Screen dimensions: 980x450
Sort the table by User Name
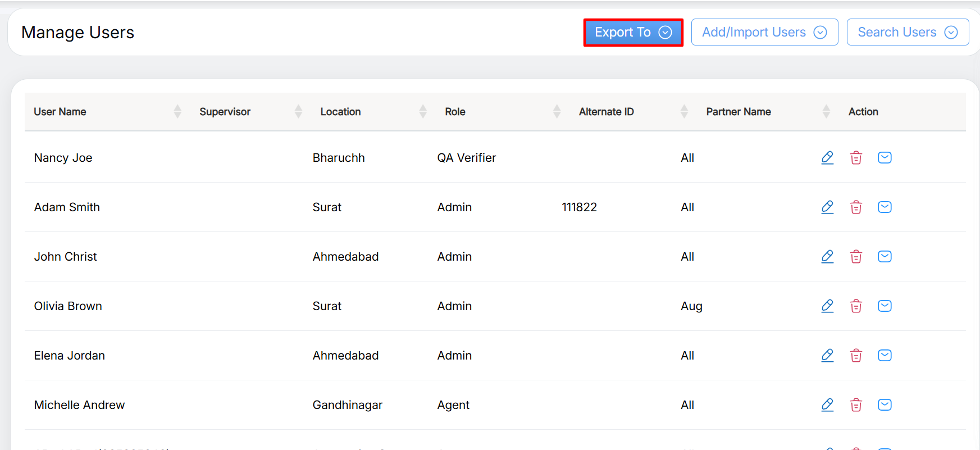tap(177, 112)
